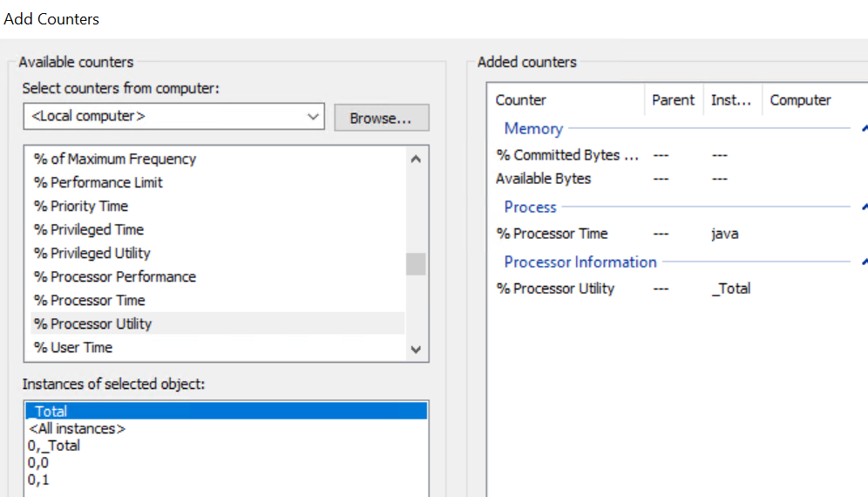This screenshot has width=868, height=497.
Task: Select % Priority Time counter
Action: click(x=81, y=206)
